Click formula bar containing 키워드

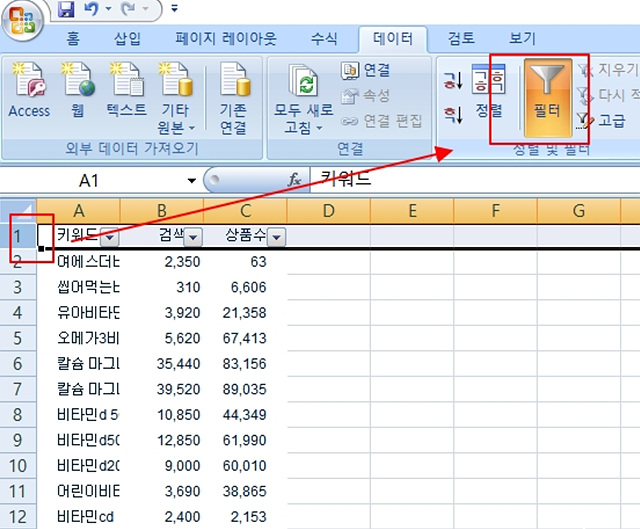point(475,180)
